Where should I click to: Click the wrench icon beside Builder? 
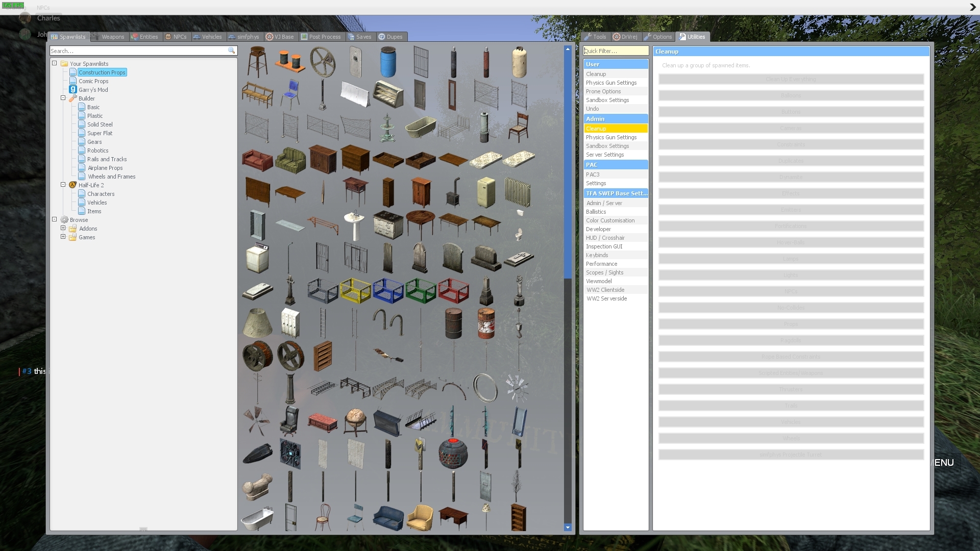tap(73, 98)
